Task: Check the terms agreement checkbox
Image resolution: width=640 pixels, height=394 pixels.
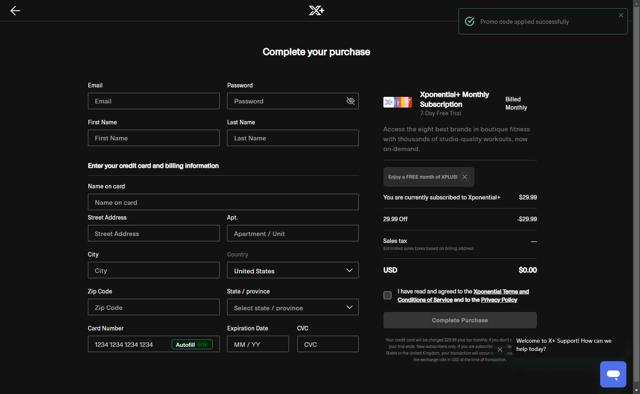Action: point(387,295)
